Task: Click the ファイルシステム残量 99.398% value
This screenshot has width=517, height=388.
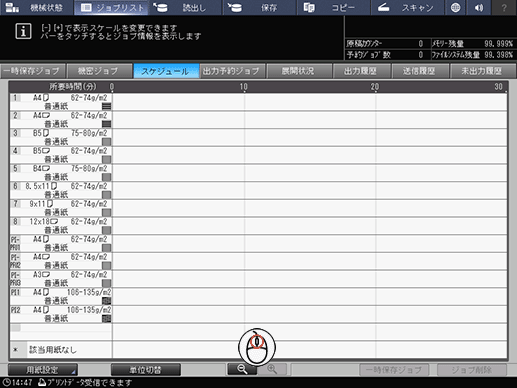Action: [498, 55]
